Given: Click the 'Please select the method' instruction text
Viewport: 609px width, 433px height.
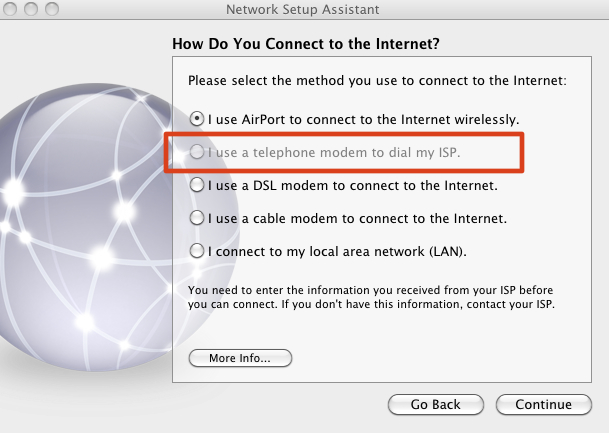Looking at the screenshot, I should coord(377,81).
